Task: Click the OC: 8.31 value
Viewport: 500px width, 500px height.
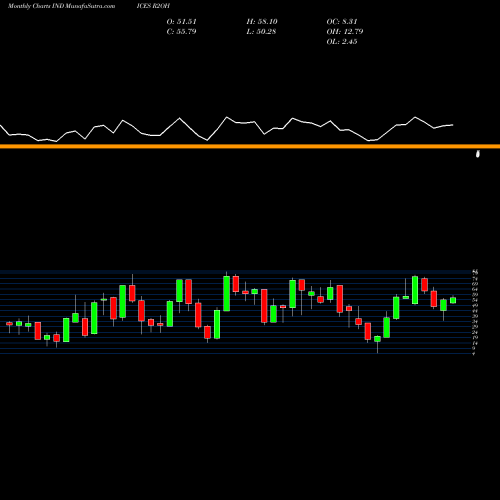Action: click(x=342, y=22)
